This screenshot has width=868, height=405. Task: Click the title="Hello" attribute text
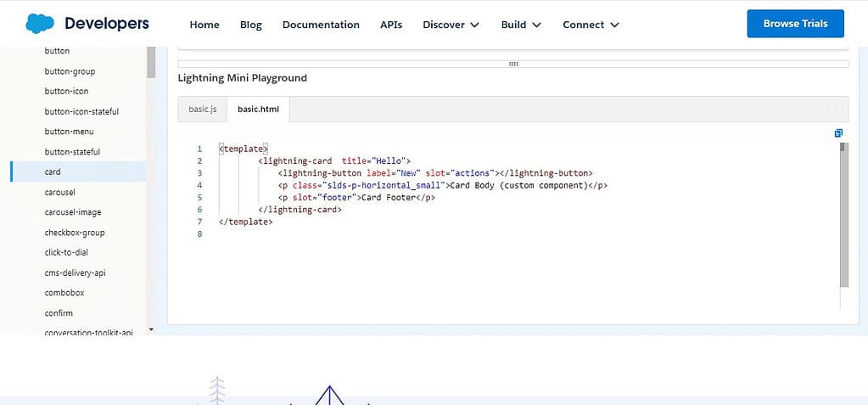pyautogui.click(x=373, y=161)
